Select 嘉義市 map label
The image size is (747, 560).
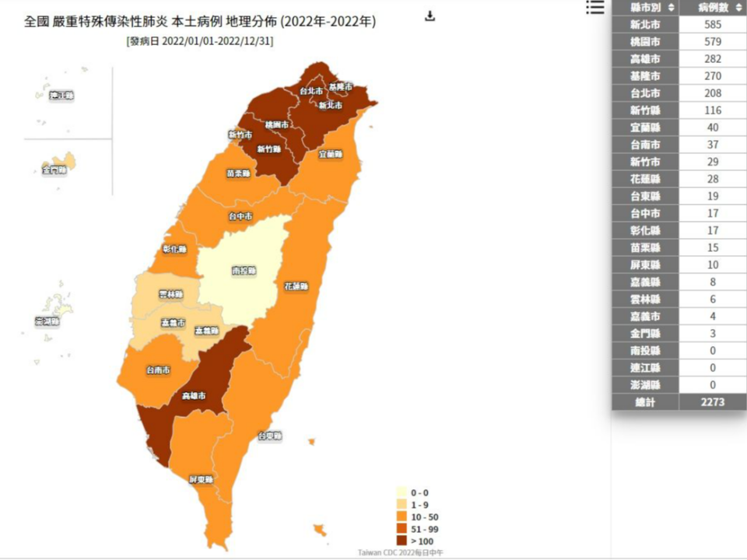pos(173,322)
